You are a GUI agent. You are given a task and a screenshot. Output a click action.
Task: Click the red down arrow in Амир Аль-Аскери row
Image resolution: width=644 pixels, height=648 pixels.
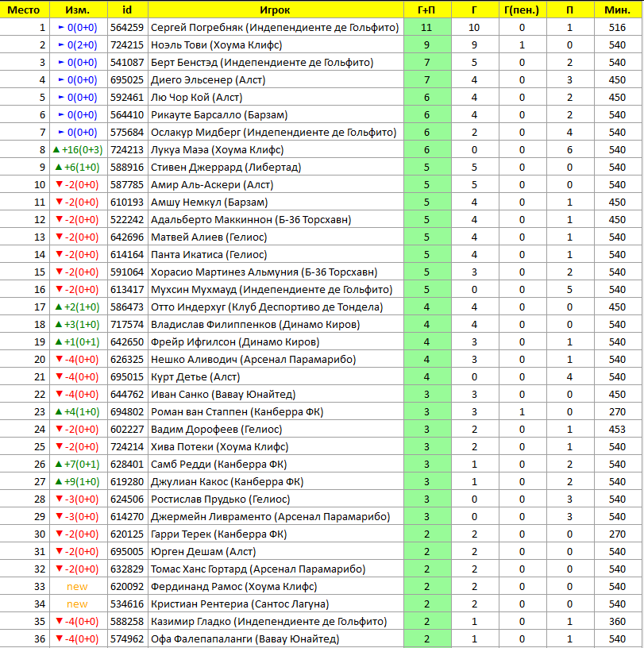[x=59, y=184]
